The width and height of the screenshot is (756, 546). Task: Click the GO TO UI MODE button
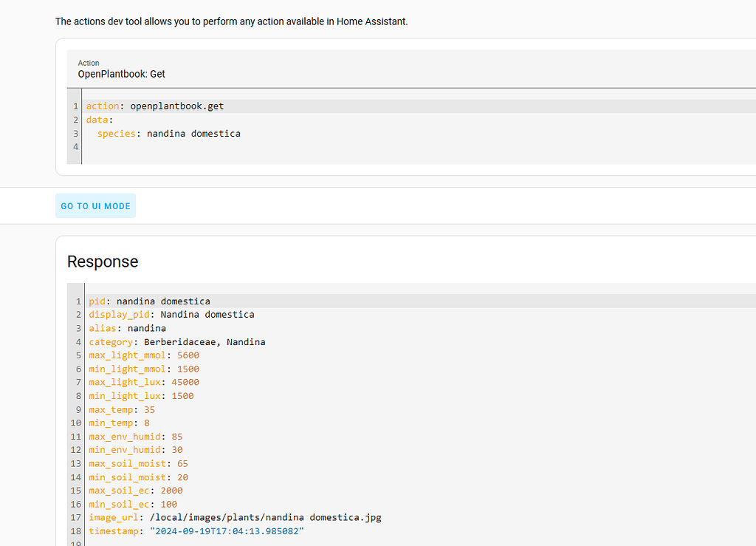(x=95, y=206)
